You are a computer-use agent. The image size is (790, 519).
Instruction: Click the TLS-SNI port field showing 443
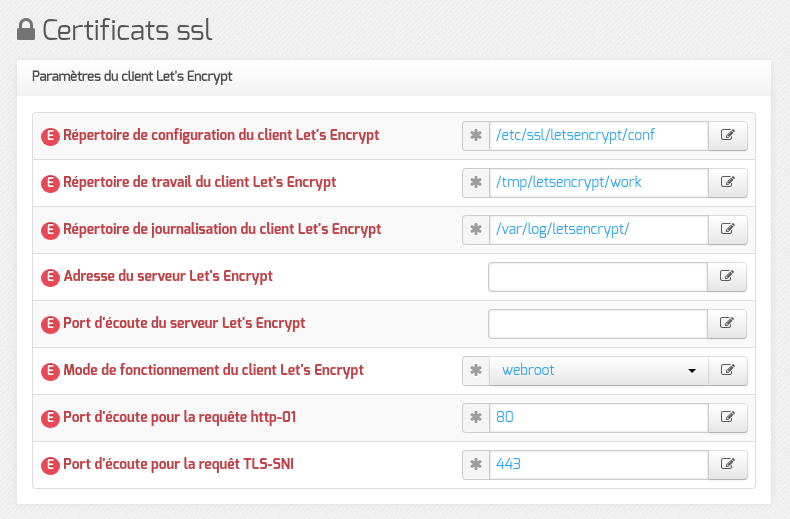coord(599,465)
